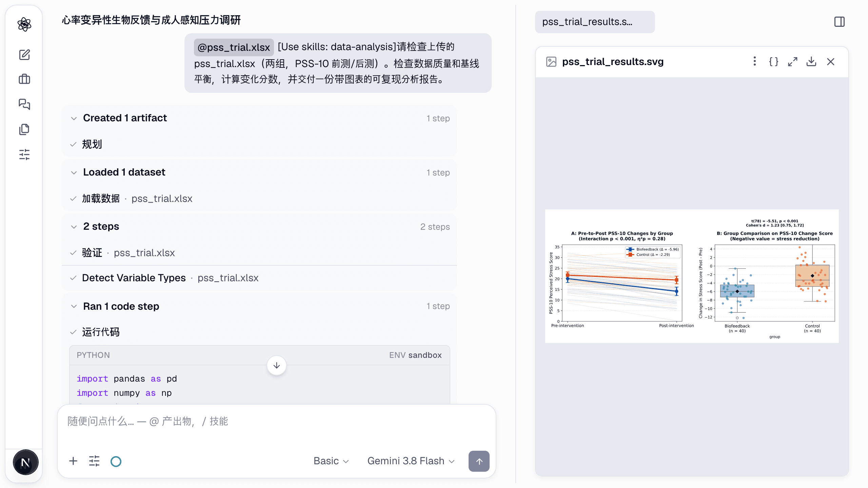This screenshot has width=868, height=488.
Task: Collapse the 'Created 1 artifact' section
Action: [x=74, y=118]
